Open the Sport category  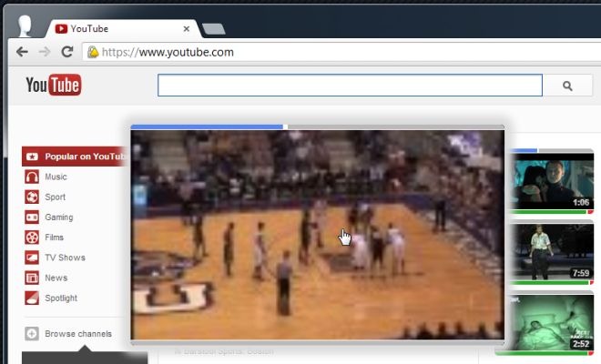[x=56, y=197]
